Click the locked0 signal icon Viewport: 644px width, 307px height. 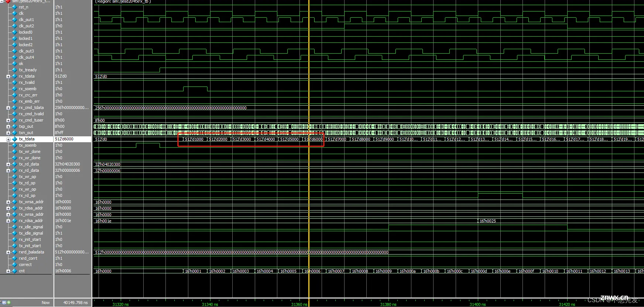(x=14, y=32)
